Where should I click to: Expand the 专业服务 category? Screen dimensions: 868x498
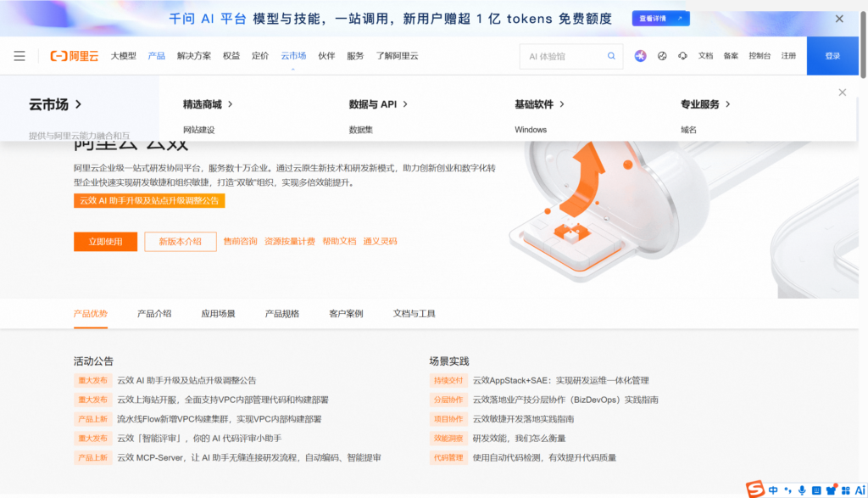pyautogui.click(x=705, y=104)
